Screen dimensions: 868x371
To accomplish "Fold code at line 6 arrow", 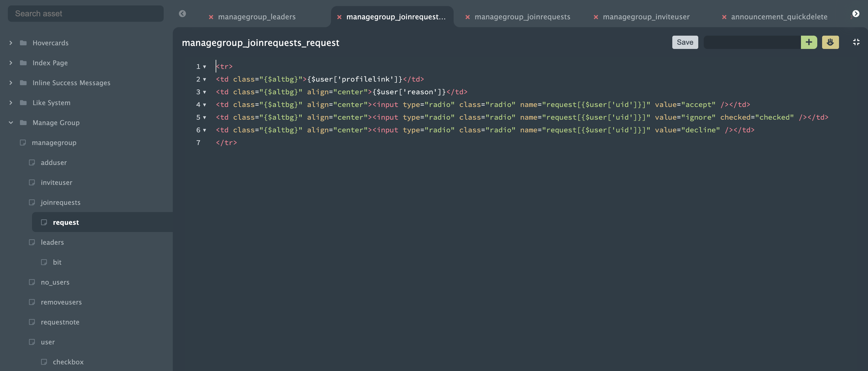I will 204,130.
